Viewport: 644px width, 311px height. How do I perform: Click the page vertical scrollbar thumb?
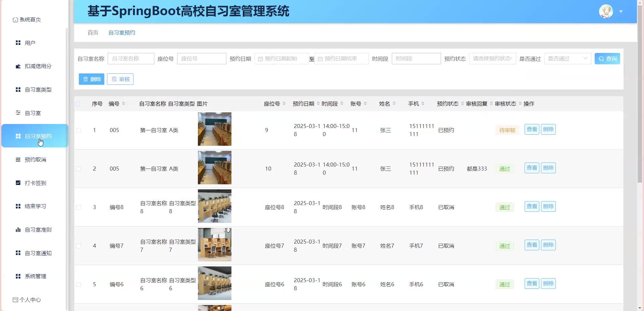tap(640, 94)
